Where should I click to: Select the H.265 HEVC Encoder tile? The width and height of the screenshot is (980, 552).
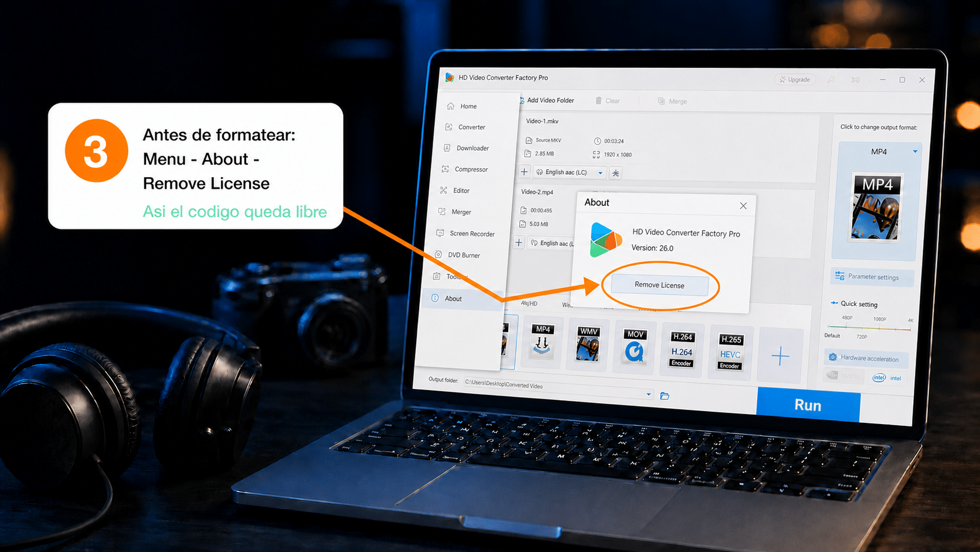(x=730, y=353)
